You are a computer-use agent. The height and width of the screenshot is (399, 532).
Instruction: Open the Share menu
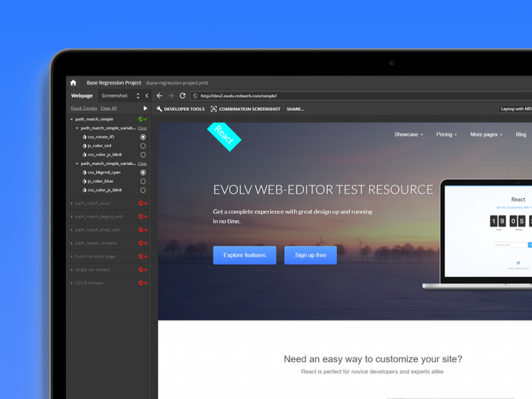coord(295,109)
